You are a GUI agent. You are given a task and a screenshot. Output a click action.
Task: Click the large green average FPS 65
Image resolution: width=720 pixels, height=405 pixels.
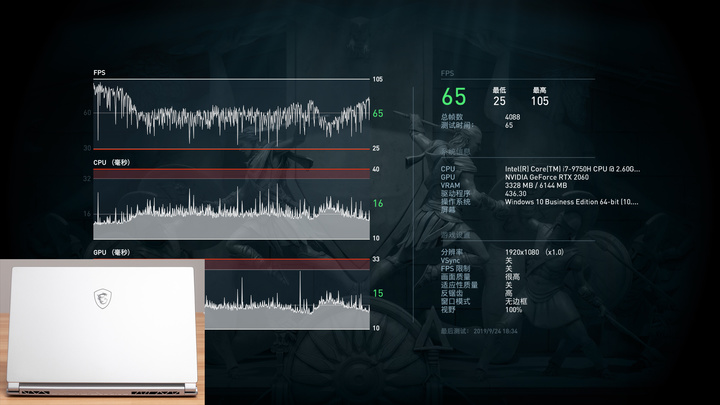[454, 97]
